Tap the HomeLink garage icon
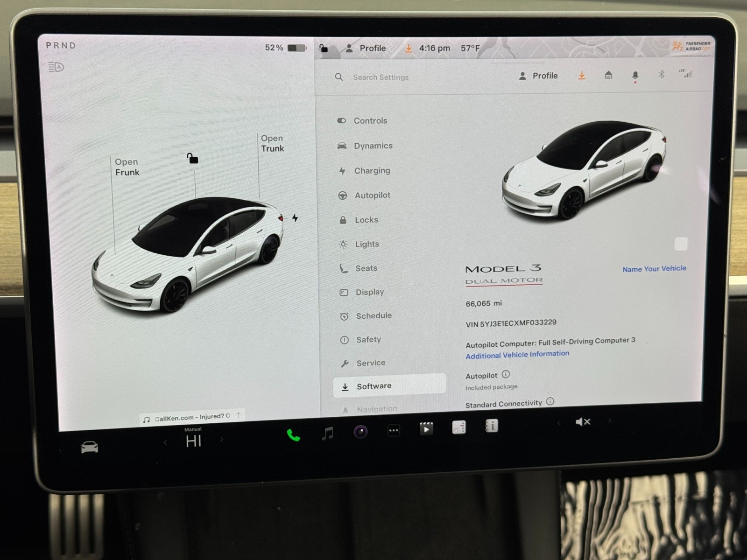This screenshot has height=560, width=747. pos(608,75)
